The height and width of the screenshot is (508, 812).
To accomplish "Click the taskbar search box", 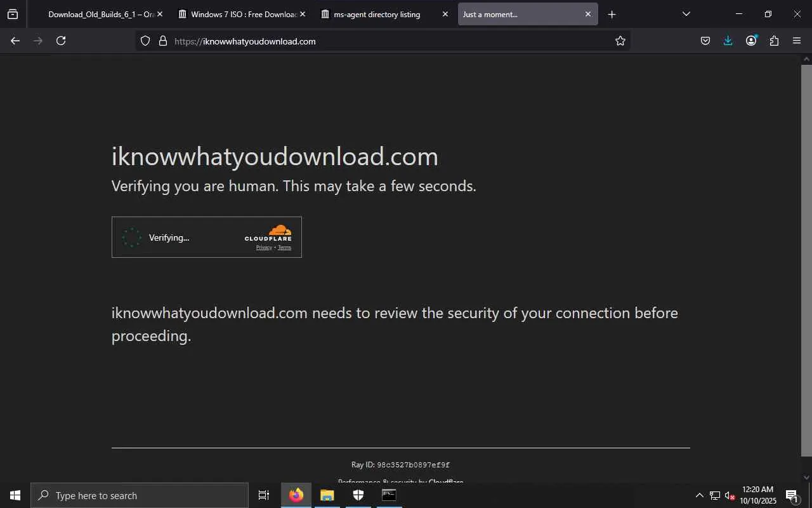I will [140, 495].
